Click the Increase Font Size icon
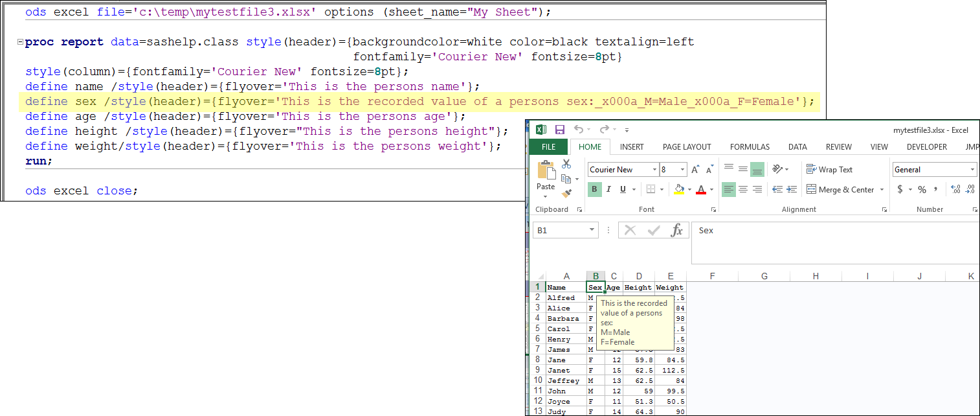This screenshot has width=980, height=416. click(695, 170)
